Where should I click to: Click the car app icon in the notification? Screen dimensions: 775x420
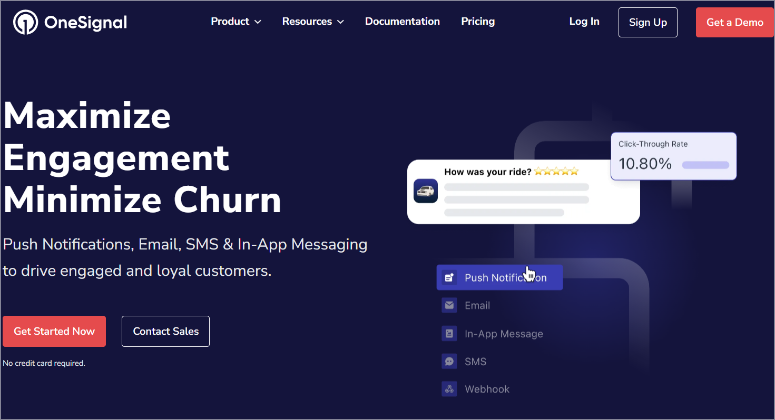[426, 191]
